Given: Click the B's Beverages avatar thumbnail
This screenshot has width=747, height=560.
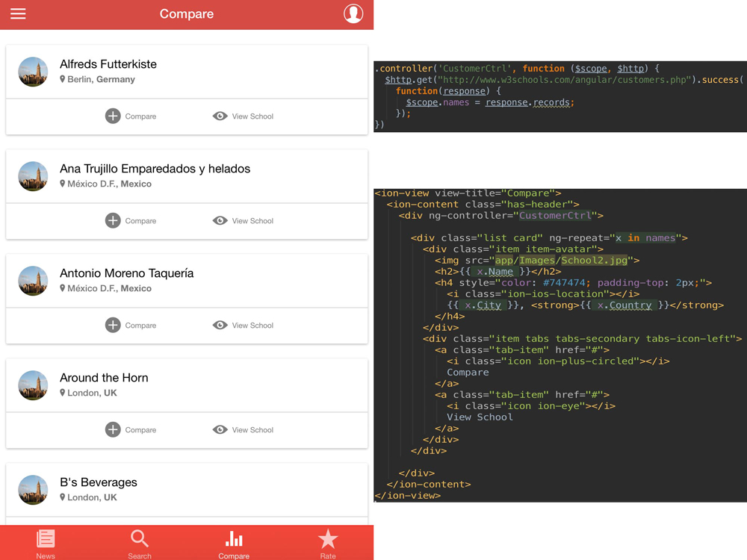Looking at the screenshot, I should [33, 490].
